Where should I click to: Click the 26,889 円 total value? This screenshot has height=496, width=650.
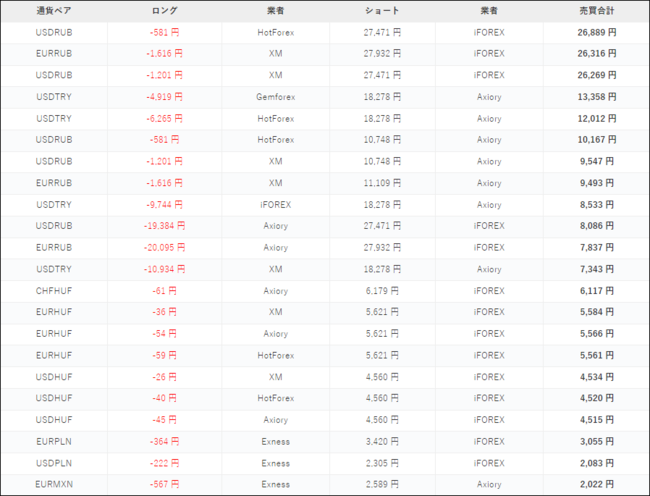(x=597, y=32)
